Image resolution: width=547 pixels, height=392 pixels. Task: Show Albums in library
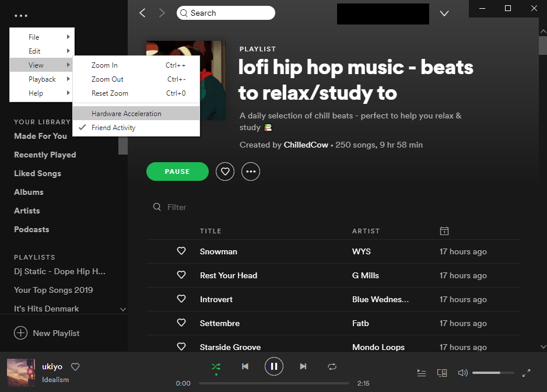click(29, 192)
